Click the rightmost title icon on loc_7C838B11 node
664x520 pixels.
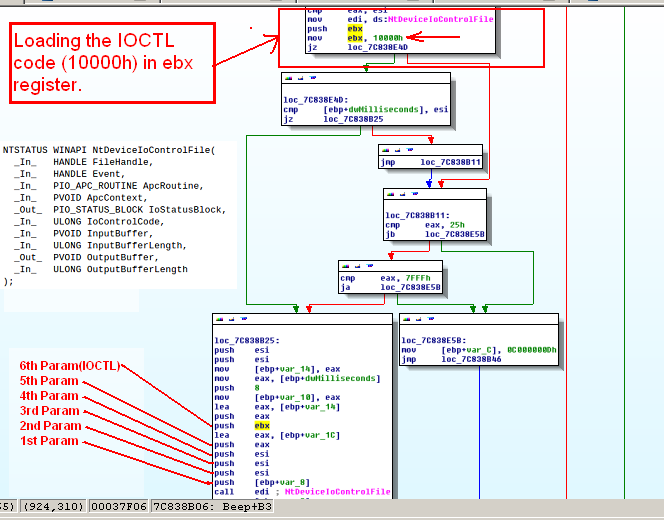click(x=415, y=194)
